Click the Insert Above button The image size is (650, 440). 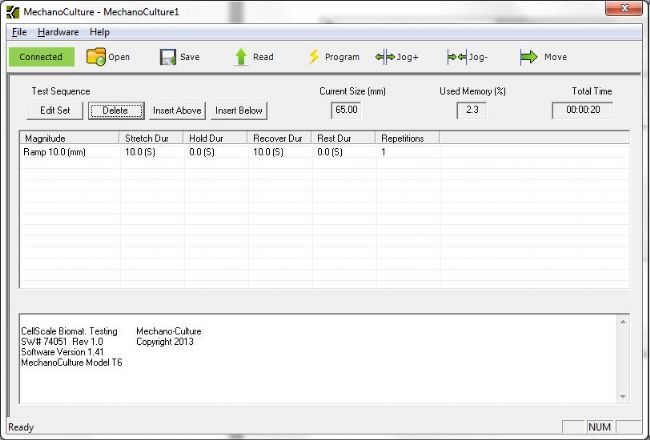(177, 110)
